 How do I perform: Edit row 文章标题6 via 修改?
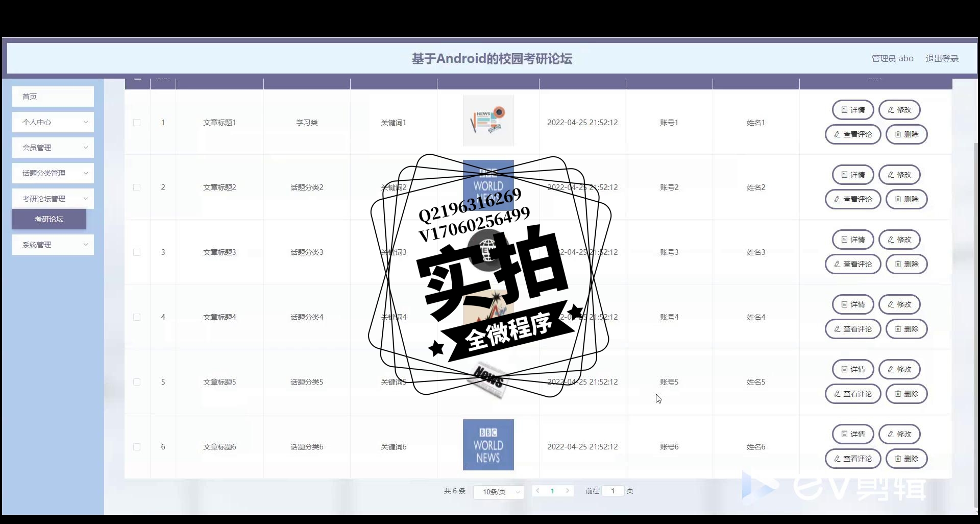point(899,434)
